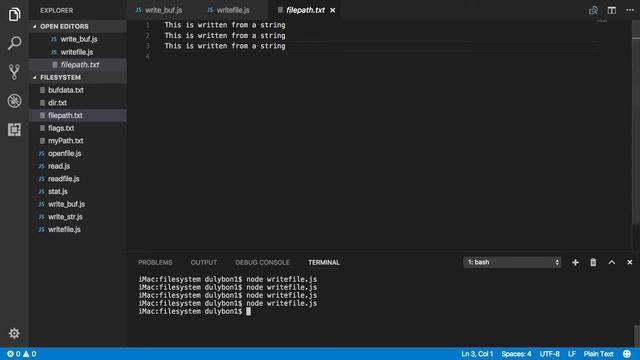Open the Debug Console tab
640x360 pixels.
pyautogui.click(x=262, y=262)
